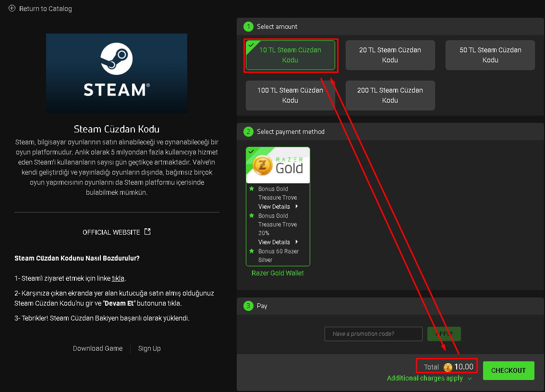Open the Download Game link
Screen dimensions: 545x392
97,348
